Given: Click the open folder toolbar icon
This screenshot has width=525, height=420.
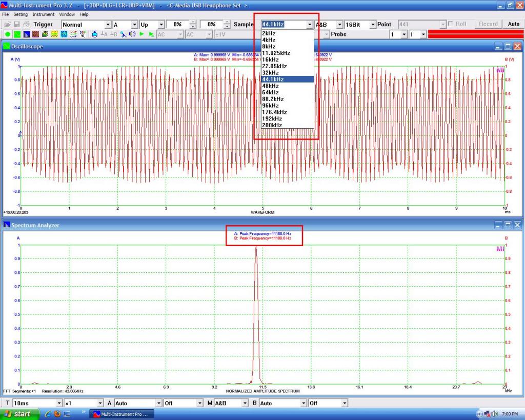Looking at the screenshot, I should (x=7, y=24).
